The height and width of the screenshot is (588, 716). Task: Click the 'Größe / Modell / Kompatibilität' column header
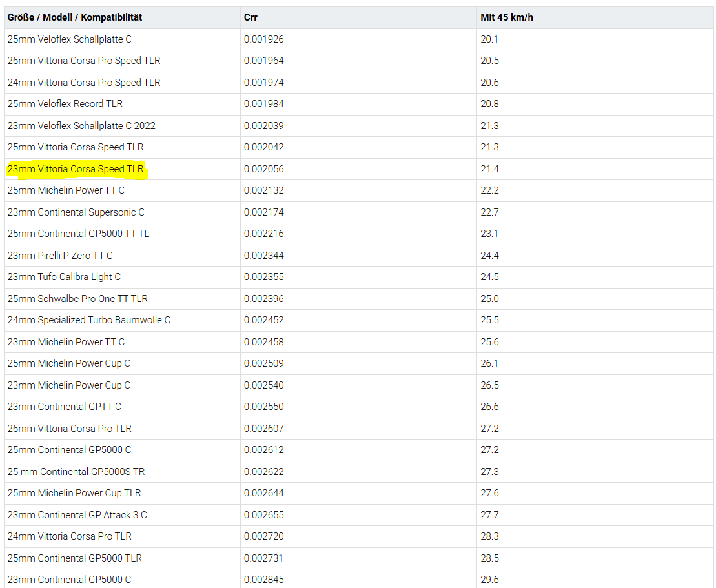(x=75, y=17)
